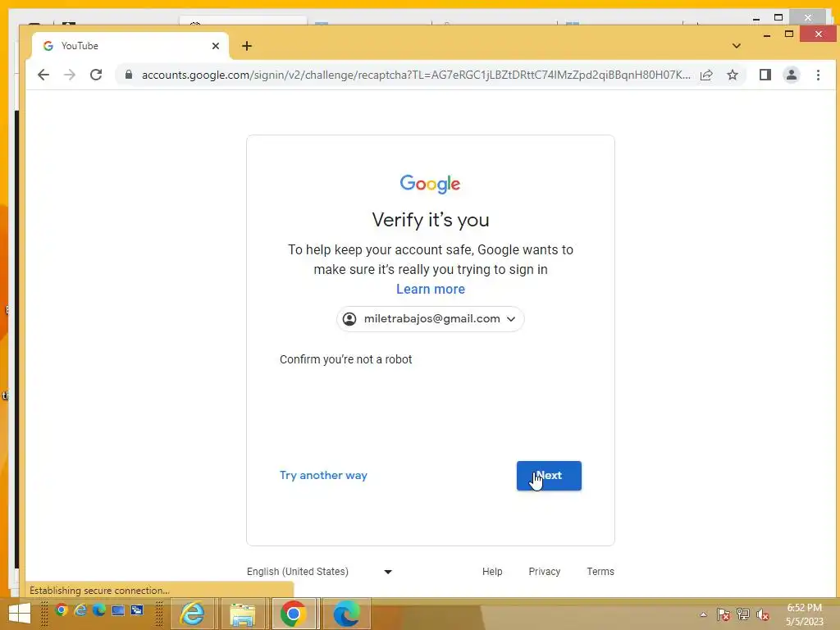Open the tab search chevron
Screen dimensions: 840x630
coord(737,46)
